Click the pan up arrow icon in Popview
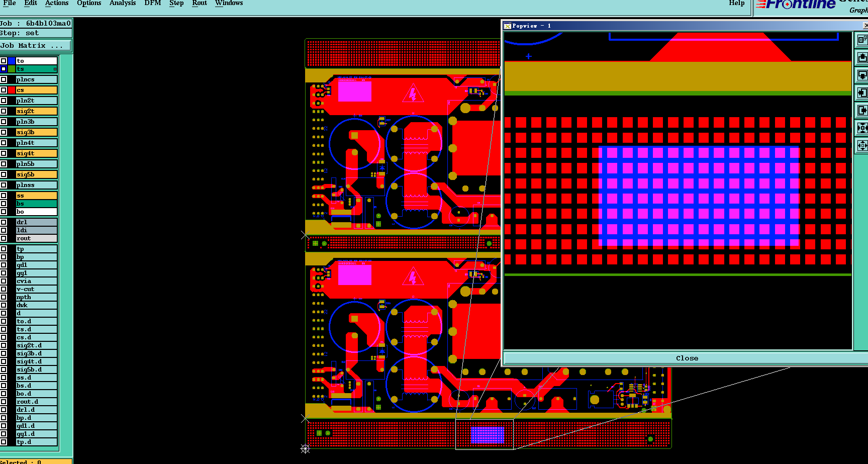The image size is (868, 464). tap(862, 57)
